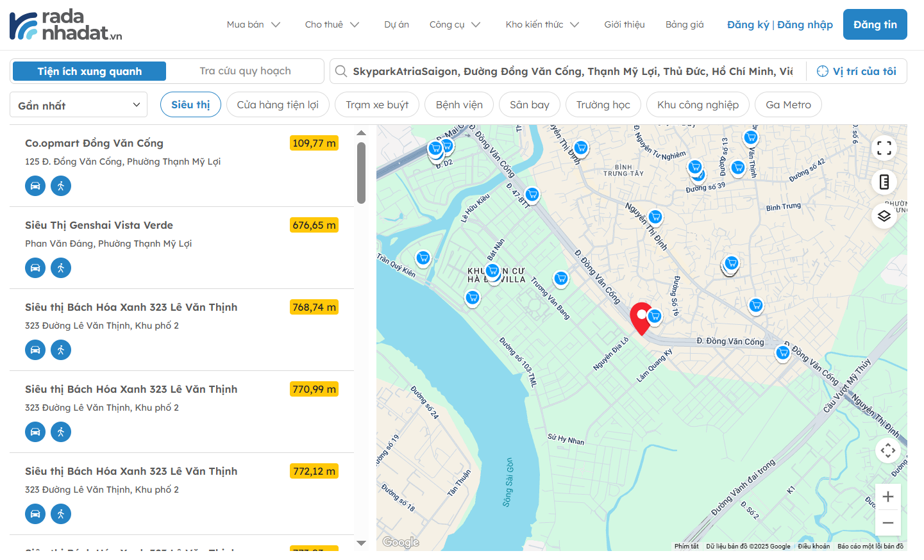
Task: Click the Đăng tin button
Action: 875,24
